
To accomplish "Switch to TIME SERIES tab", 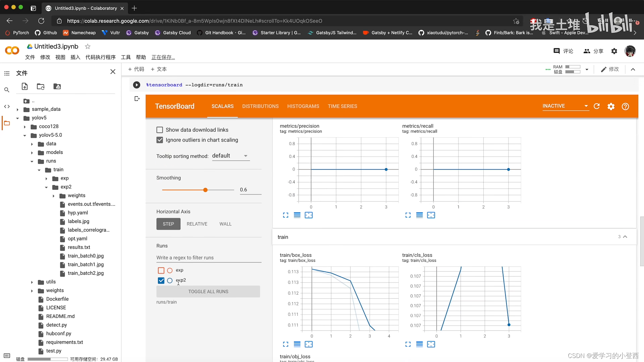I will (342, 106).
